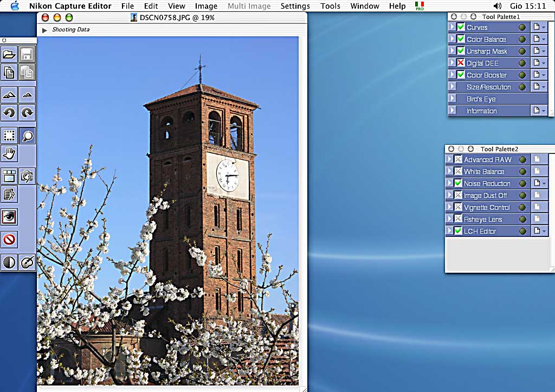Enable the Digital DEE checkbox
Screen dimensions: 555x392
[461, 63]
